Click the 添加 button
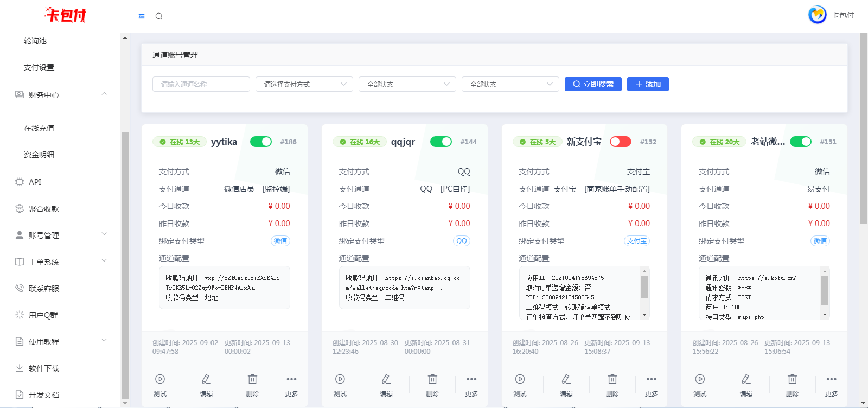868x408 pixels. 648,84
